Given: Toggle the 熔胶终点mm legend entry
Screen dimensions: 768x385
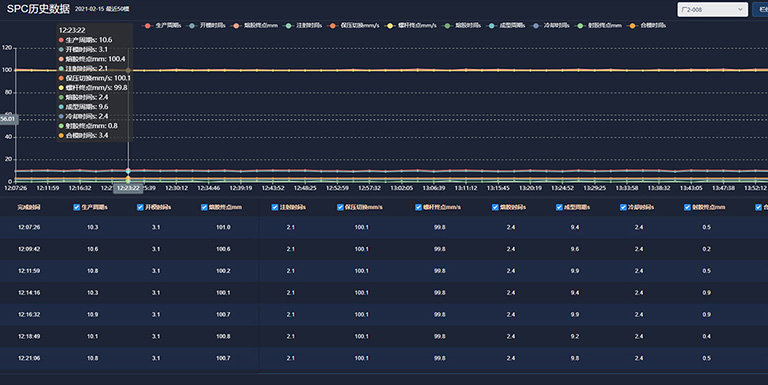Looking at the screenshot, I should pos(255,25).
